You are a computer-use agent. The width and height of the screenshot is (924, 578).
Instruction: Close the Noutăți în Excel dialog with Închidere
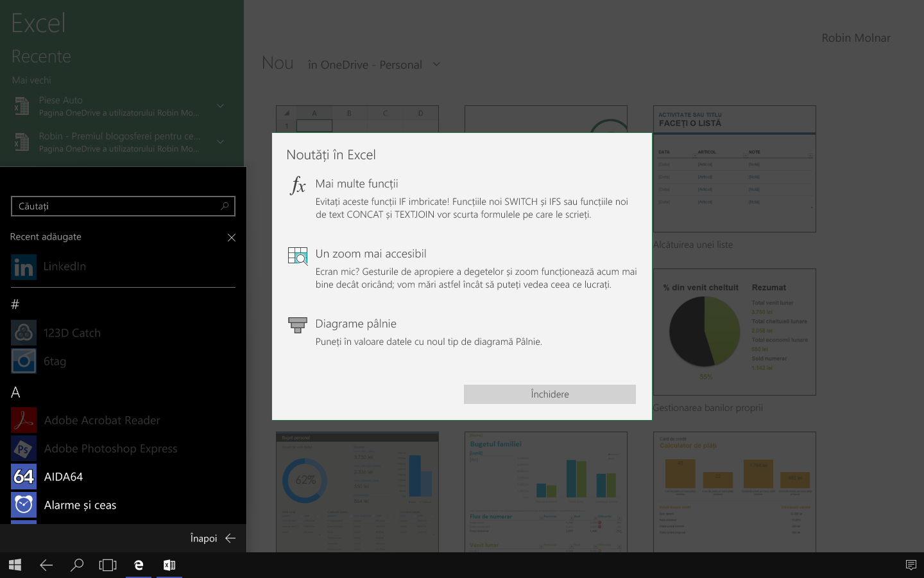[549, 394]
